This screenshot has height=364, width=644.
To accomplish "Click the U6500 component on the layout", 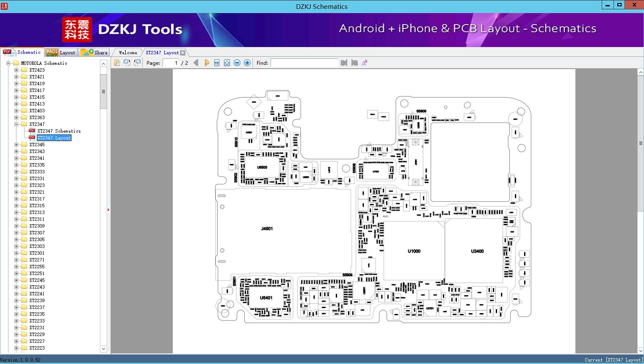I will pyautogui.click(x=262, y=167).
